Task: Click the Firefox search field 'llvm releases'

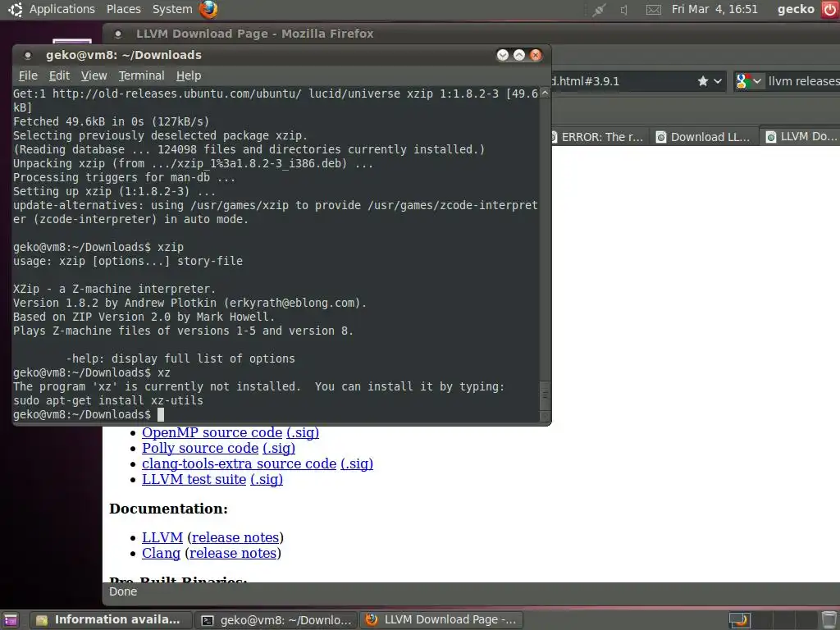Action: (x=803, y=81)
